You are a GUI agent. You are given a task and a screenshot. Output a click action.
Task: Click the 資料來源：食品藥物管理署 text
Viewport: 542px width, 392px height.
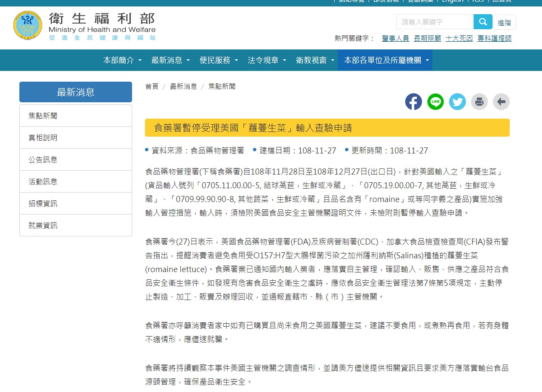(198, 150)
